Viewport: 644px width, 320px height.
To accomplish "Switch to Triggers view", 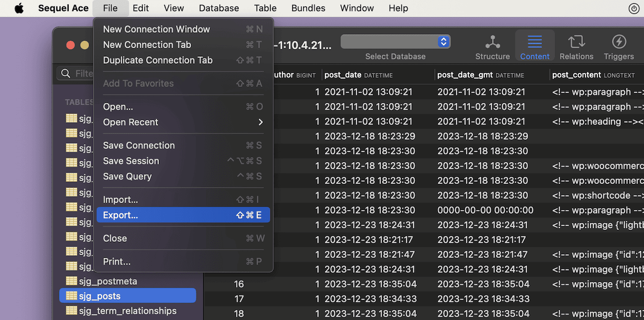I will [619, 47].
